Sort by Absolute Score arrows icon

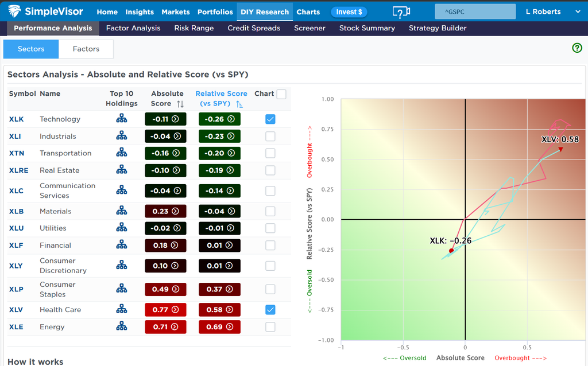[180, 104]
